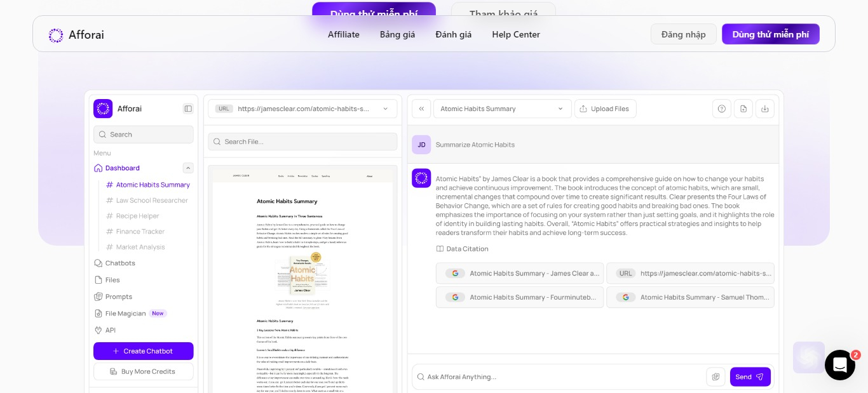
Task: Click the New badge beside File Magician
Action: coord(158,314)
